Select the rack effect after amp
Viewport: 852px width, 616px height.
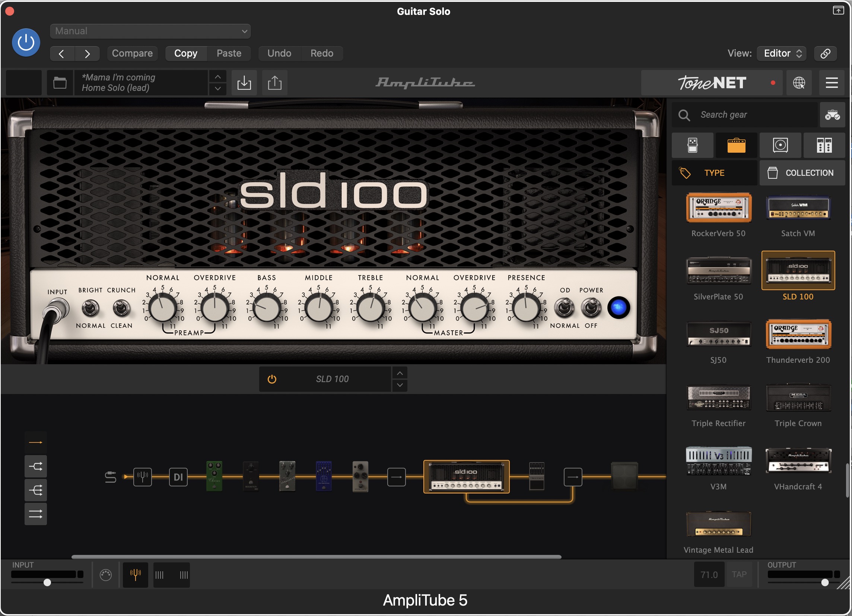537,477
